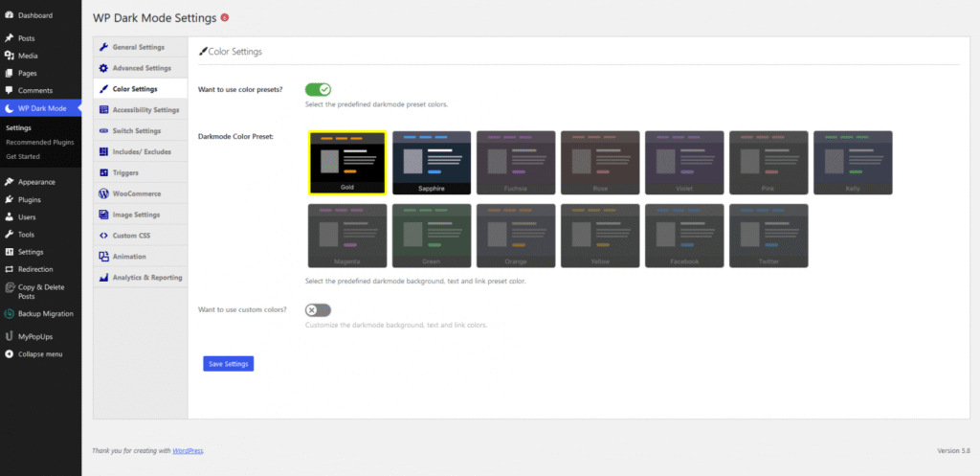Click the Media icon in sidebar
The height and width of the screenshot is (476, 980).
9,56
